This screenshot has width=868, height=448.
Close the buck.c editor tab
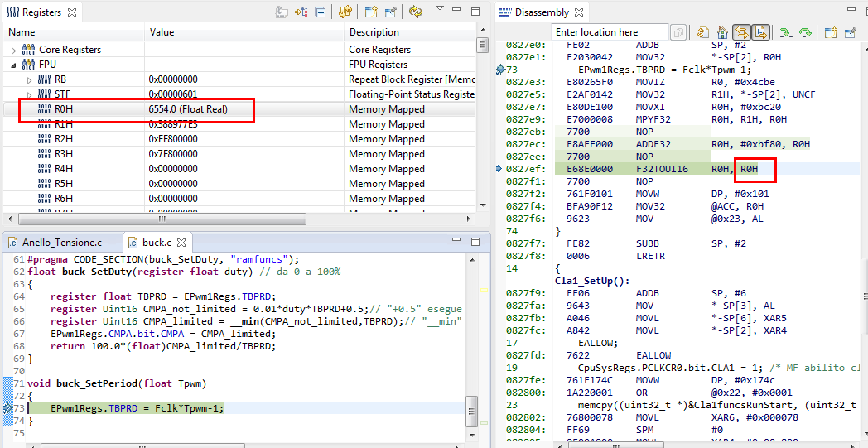click(x=181, y=242)
